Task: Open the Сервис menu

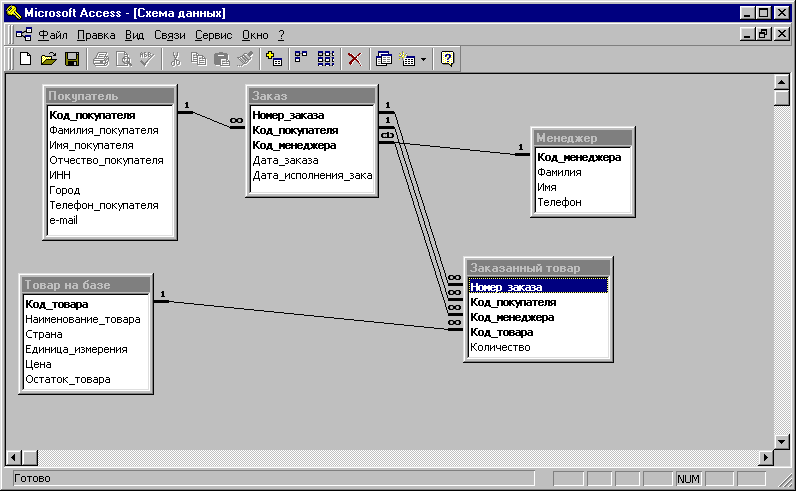Action: click(x=213, y=35)
